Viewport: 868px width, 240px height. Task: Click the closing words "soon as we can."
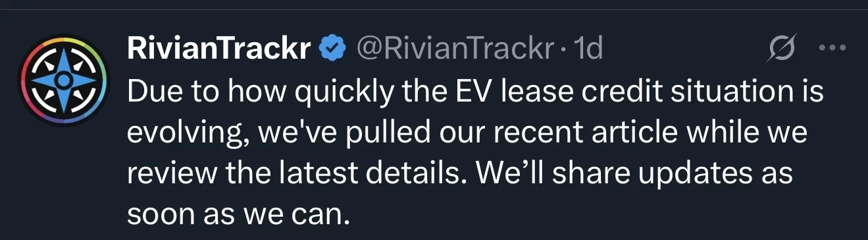pyautogui.click(x=236, y=215)
